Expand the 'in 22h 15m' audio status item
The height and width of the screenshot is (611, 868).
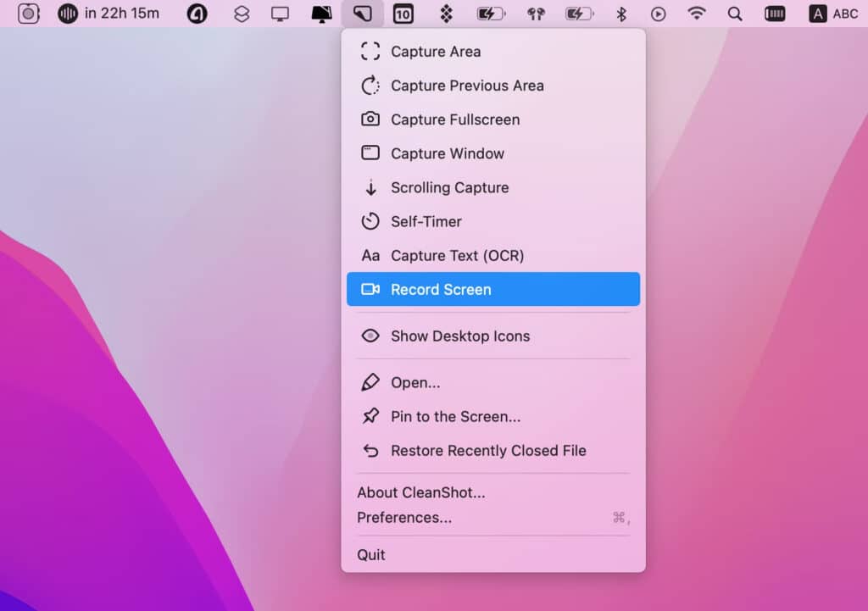tap(108, 14)
